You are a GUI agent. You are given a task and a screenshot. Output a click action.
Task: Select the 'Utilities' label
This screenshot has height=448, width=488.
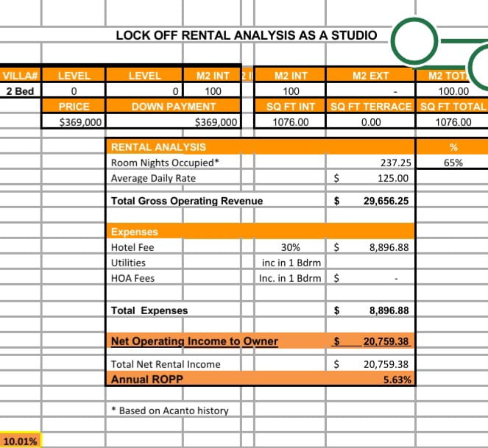pos(128,263)
